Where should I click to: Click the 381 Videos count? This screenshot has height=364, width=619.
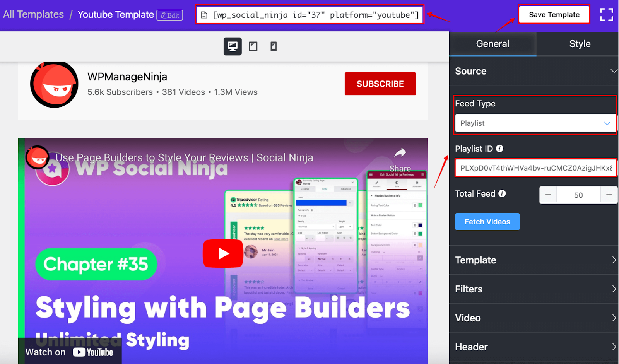click(x=183, y=92)
